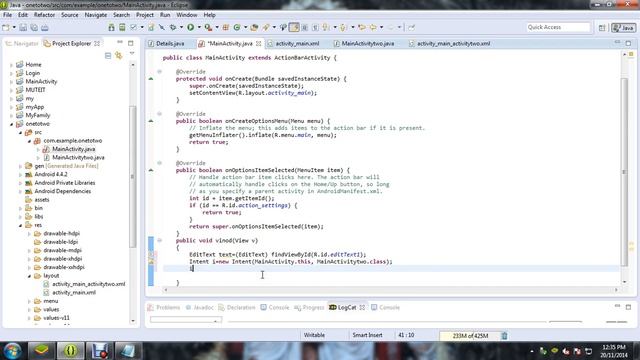The image size is (640, 360).
Task: Collapse the onetotwo project
Action: tap(11, 124)
